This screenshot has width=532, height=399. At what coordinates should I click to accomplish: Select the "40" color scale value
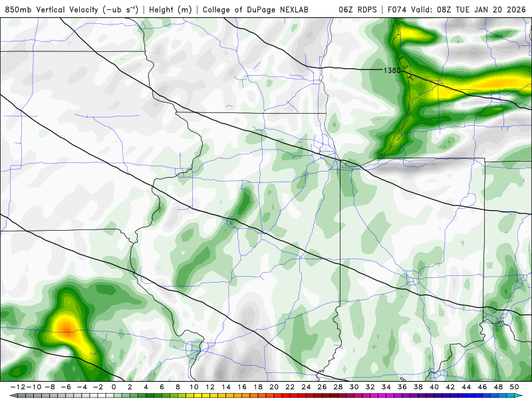click(434, 387)
